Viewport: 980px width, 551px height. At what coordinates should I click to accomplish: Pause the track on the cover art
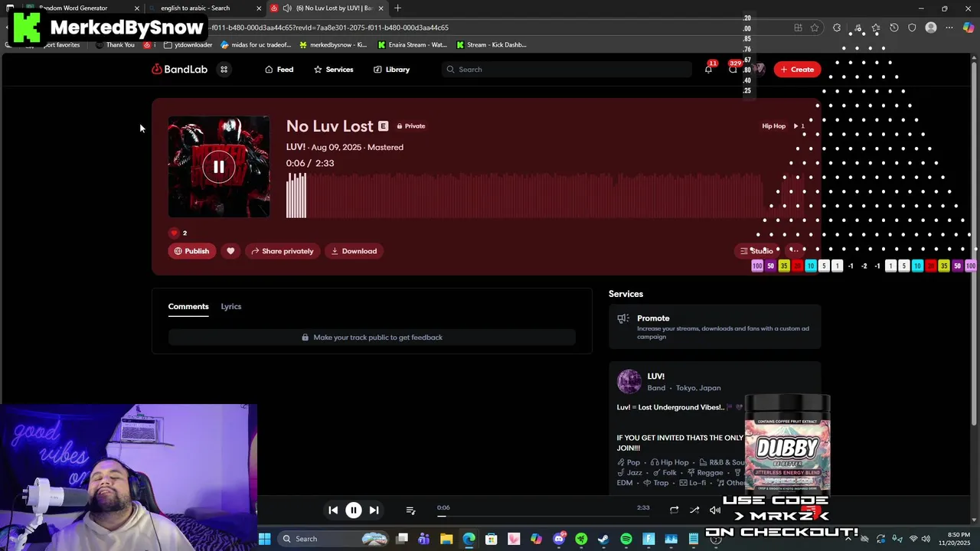[219, 167]
